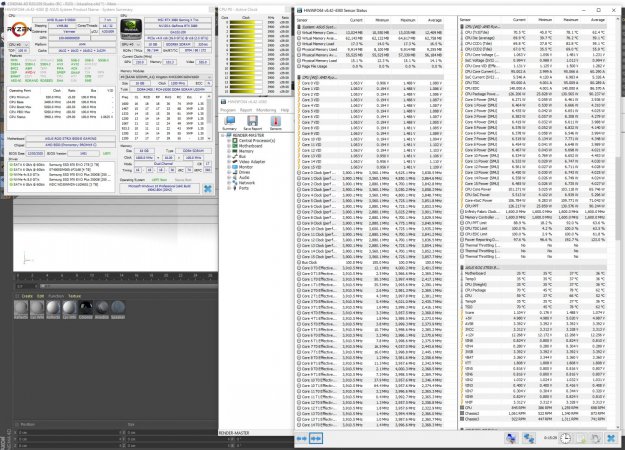Expand the Video Adapter tree node
The image size is (625, 450).
point(229,162)
